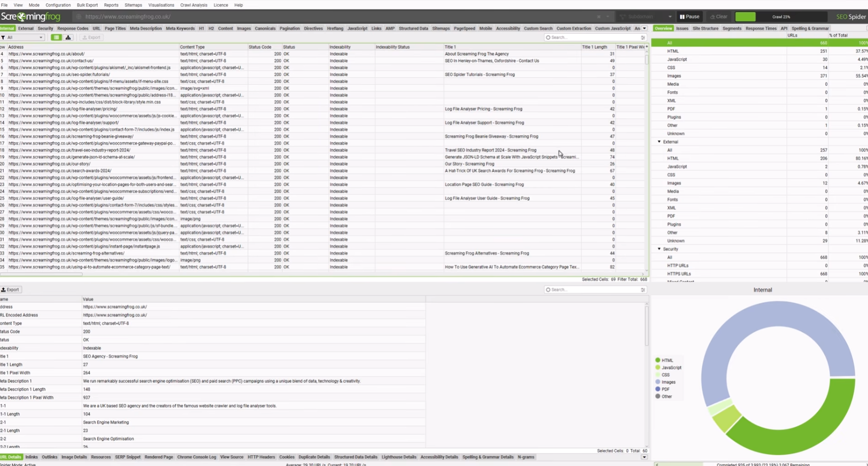Select the HTTPS URLs row under Security
Viewport: 868px width, 466px height.
coord(759,274)
